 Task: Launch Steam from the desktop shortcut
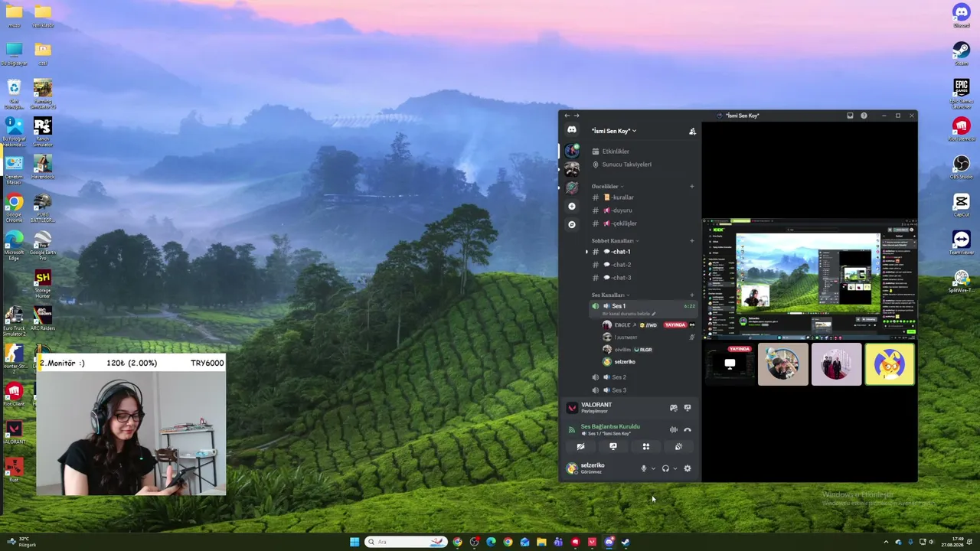[x=961, y=54]
